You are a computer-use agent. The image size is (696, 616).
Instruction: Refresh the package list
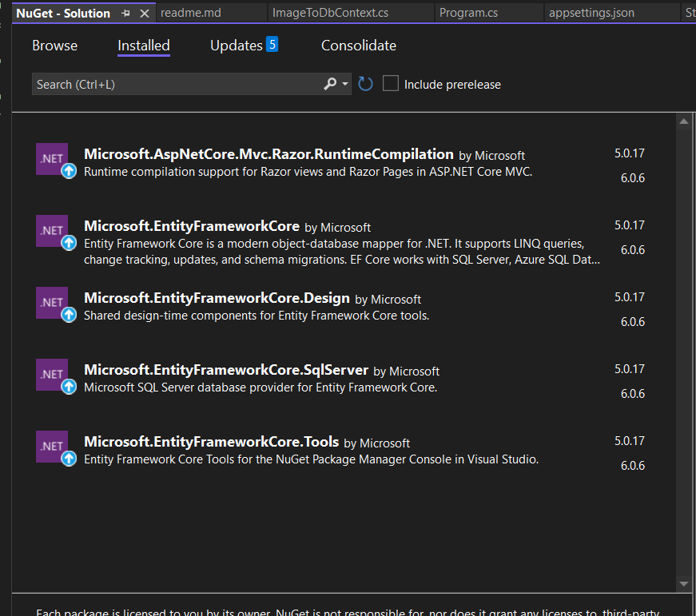point(365,83)
